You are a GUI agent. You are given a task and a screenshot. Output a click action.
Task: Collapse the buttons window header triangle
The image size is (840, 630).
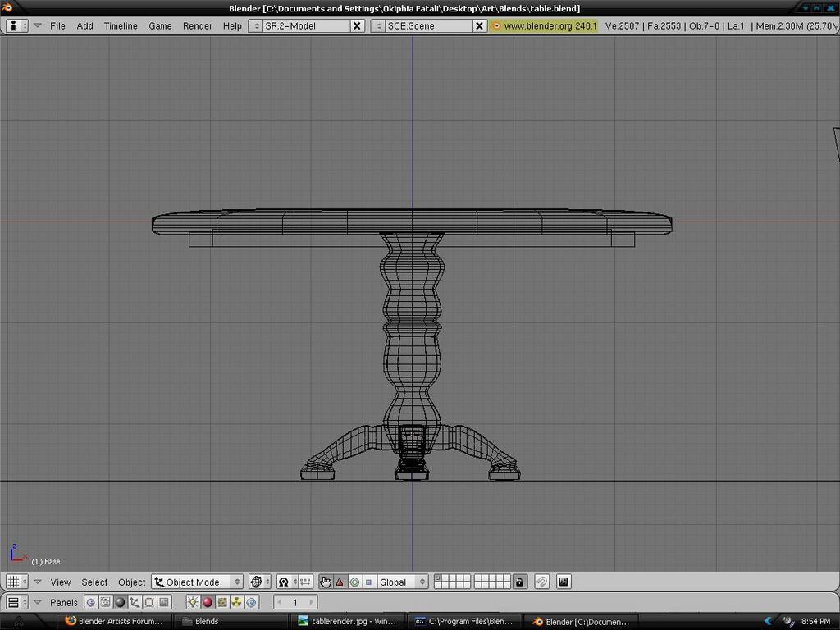click(38, 603)
